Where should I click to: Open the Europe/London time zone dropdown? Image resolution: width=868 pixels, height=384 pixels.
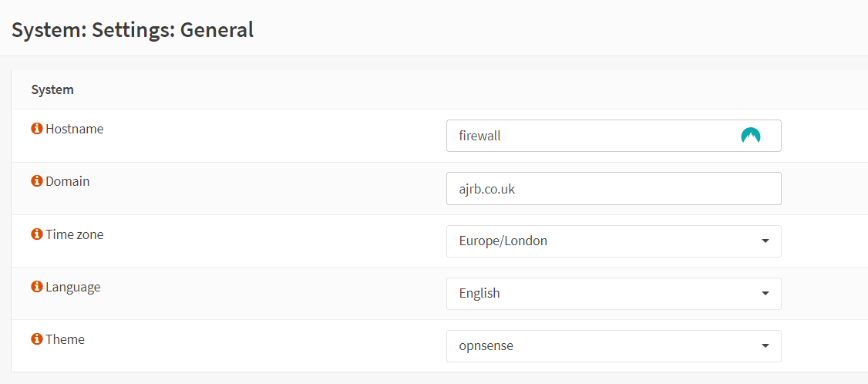(614, 241)
